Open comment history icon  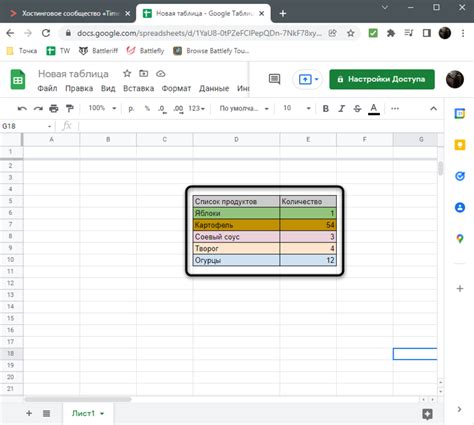274,79
